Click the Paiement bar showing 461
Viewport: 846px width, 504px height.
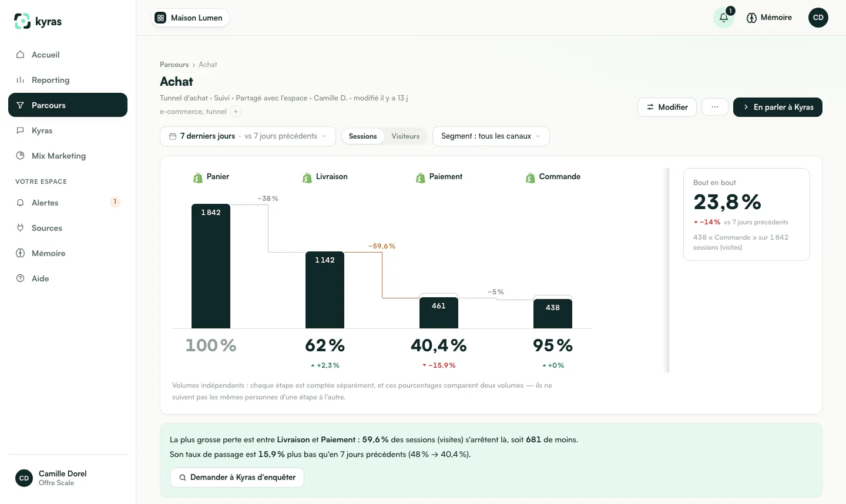point(439,313)
